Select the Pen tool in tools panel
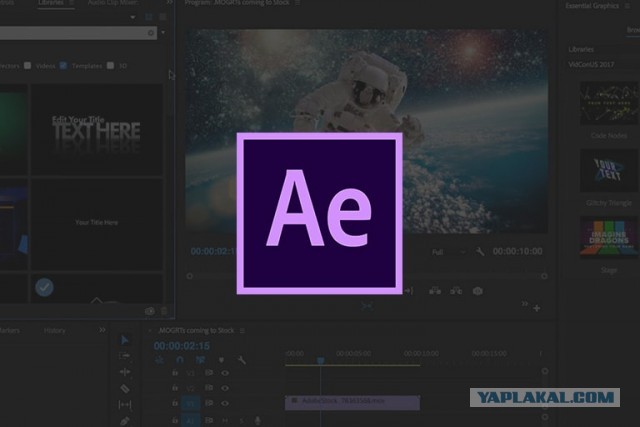 [125, 421]
